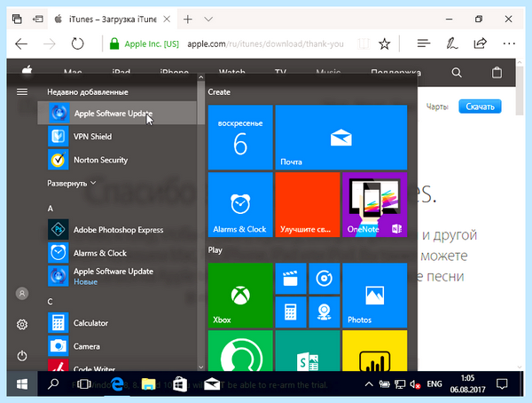Open the Movies & TV small tile
Screen dimensions: 532x403
coord(291,279)
